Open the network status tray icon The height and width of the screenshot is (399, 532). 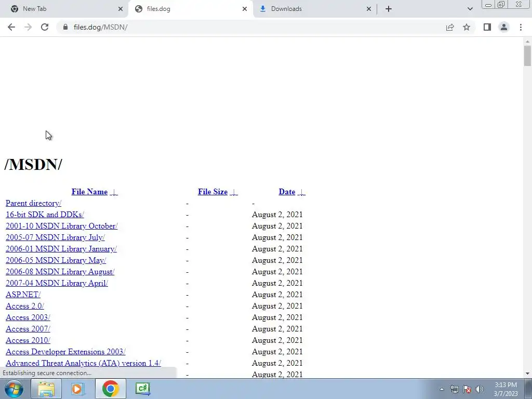click(x=454, y=389)
